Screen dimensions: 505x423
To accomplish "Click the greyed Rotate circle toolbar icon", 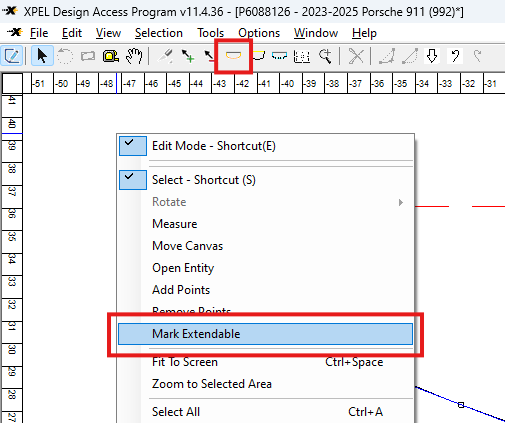I will 65,56.
